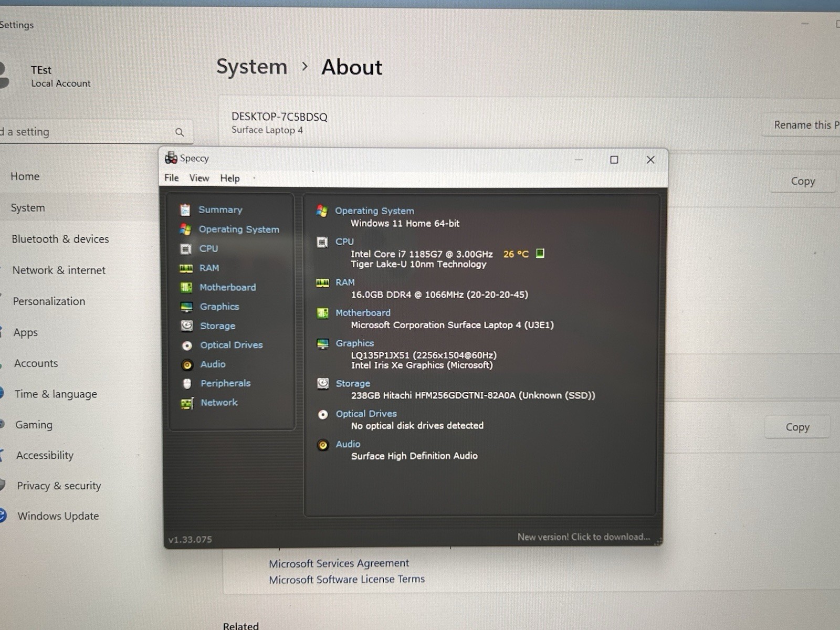Click the RAM stick icon in sidebar
The height and width of the screenshot is (630, 840).
(x=186, y=268)
